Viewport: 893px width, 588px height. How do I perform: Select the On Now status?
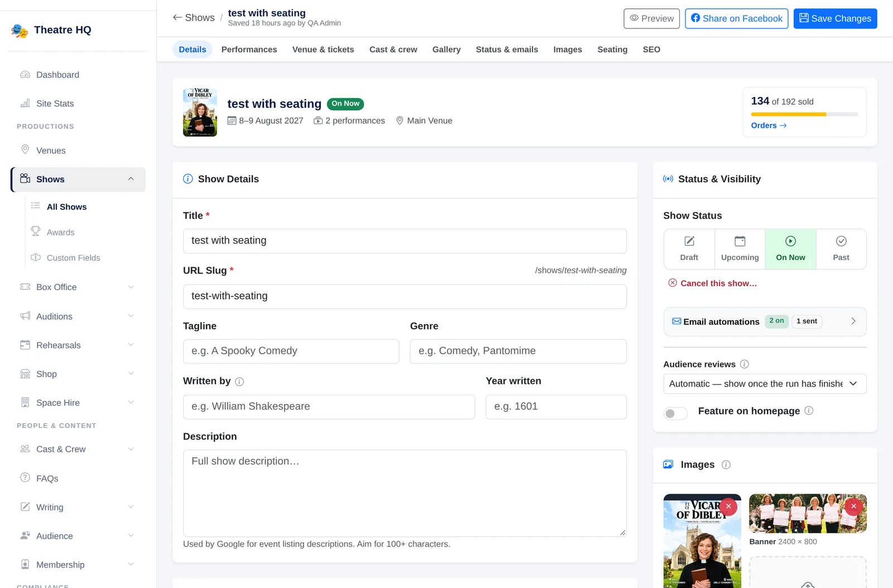791,249
